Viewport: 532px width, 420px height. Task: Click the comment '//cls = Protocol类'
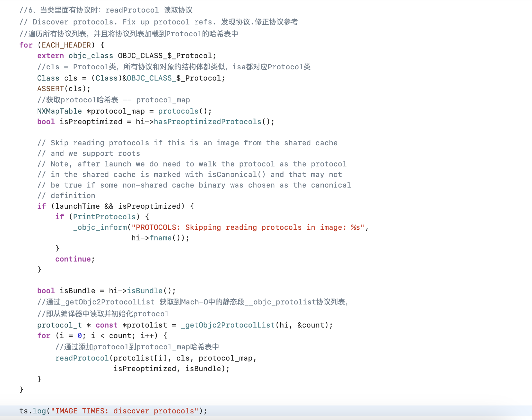(174, 67)
